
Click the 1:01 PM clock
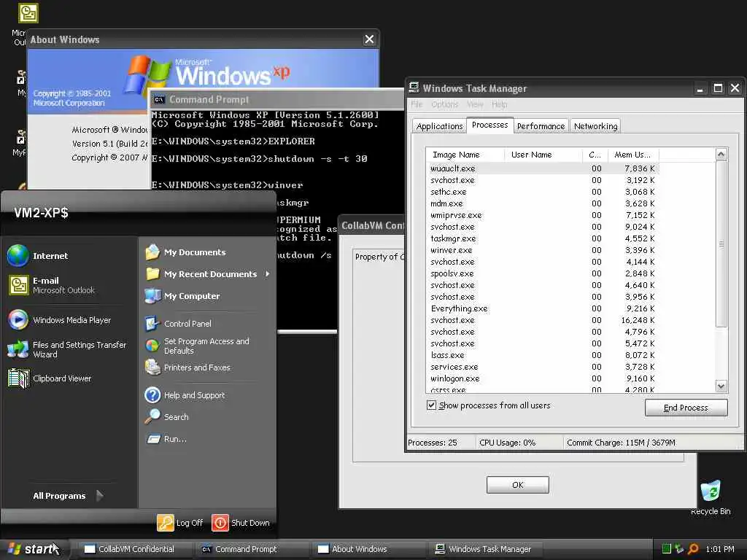720,549
